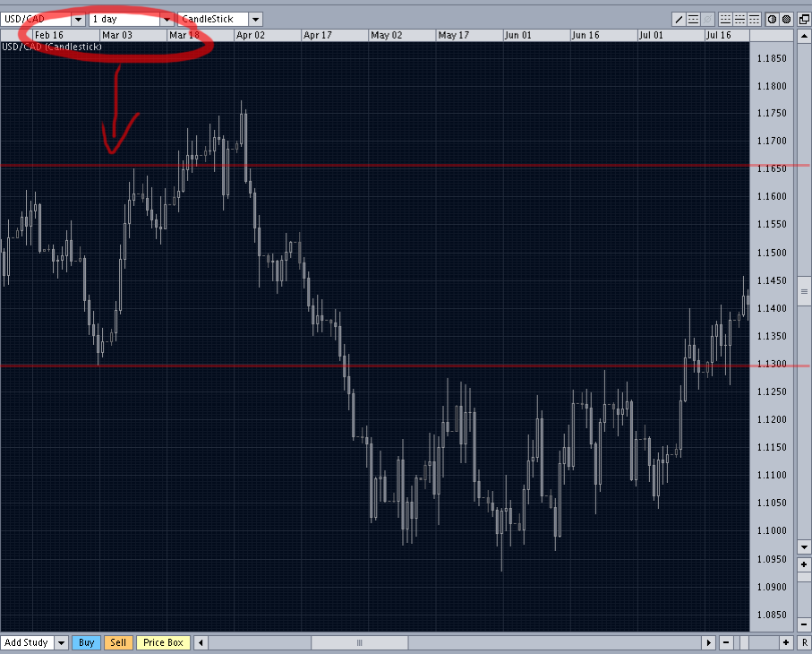Screen dimensions: 812x654
Task: Click the Add Study field
Action: (x=27, y=643)
